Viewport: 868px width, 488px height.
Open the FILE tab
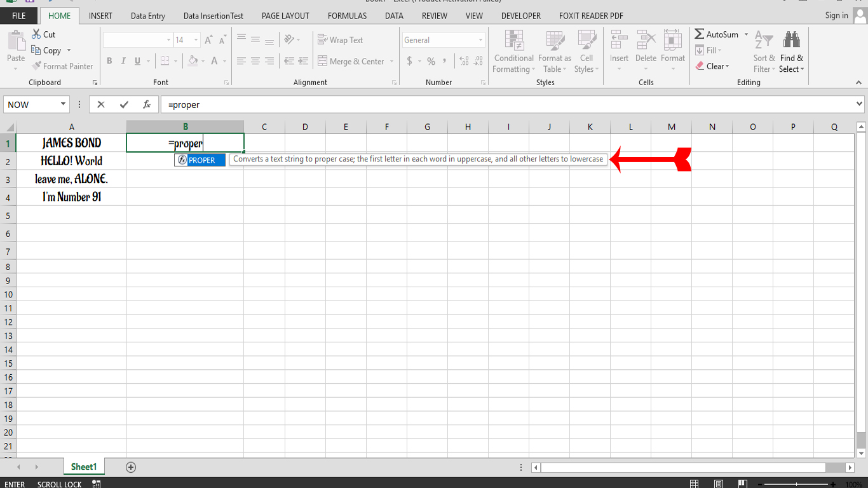click(19, 16)
